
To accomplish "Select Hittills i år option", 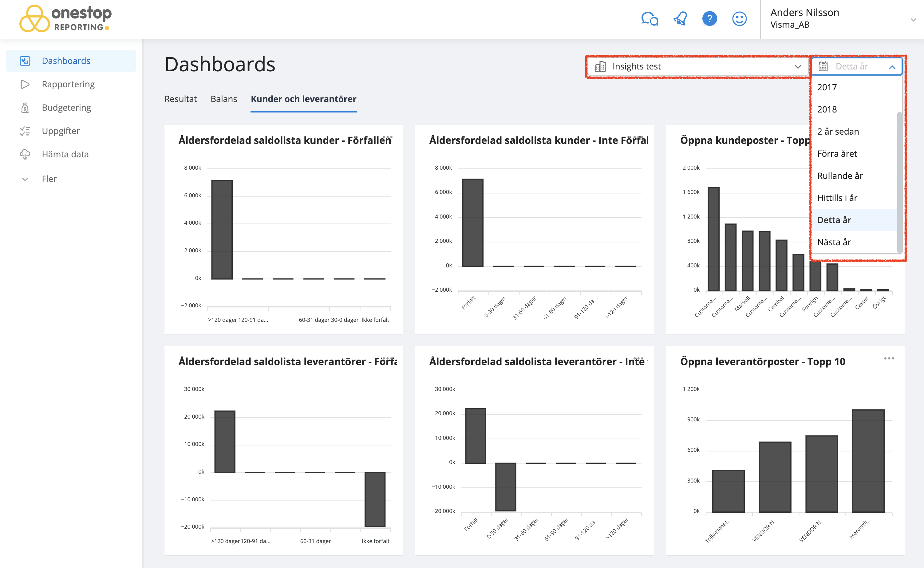I will click(837, 198).
